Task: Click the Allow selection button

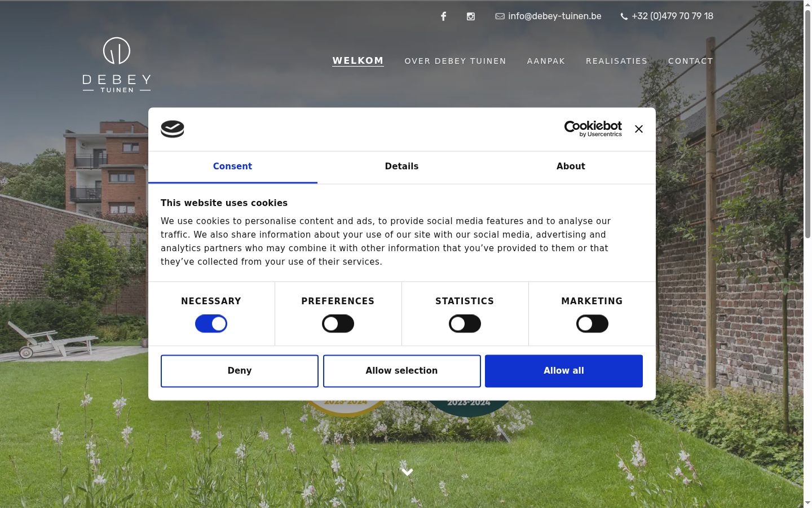Action: [401, 371]
